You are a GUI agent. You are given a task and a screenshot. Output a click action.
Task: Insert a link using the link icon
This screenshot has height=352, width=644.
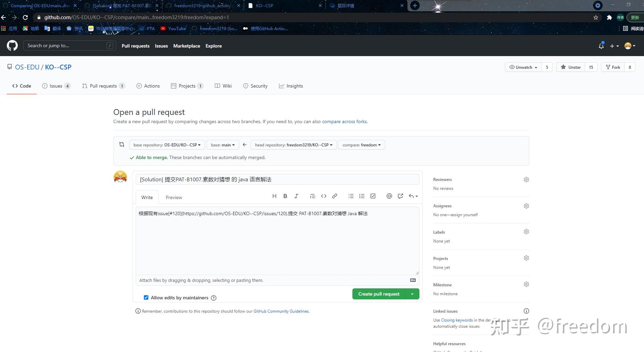pyautogui.click(x=334, y=196)
